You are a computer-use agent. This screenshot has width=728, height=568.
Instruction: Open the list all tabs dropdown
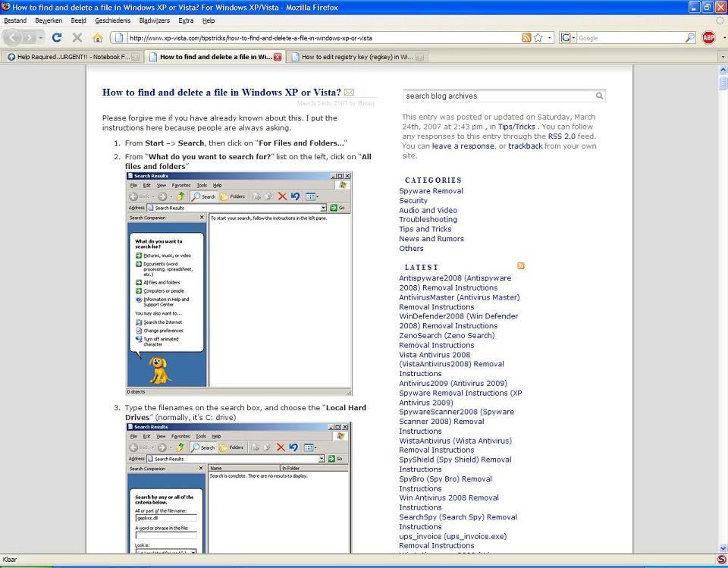(722, 57)
